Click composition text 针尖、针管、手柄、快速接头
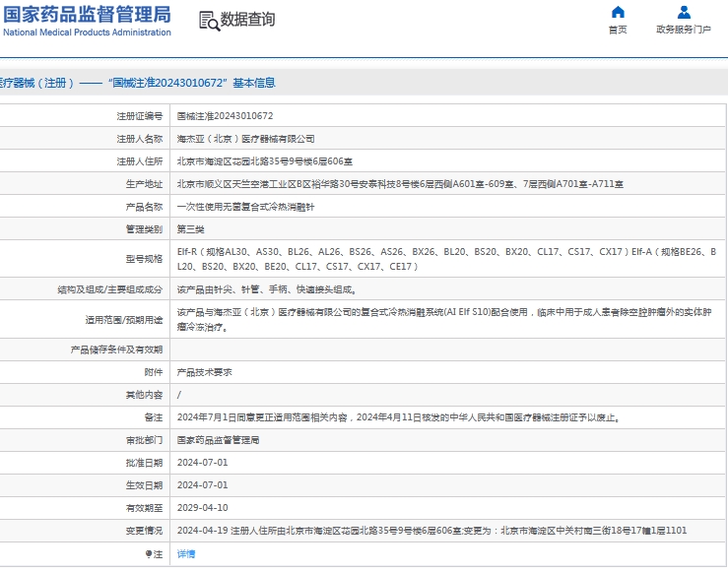728x573 pixels. [x=267, y=289]
